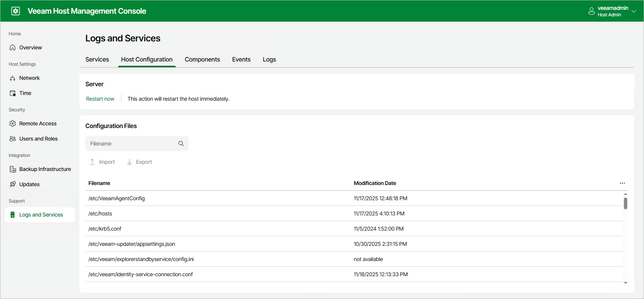
Task: Click the Veeam console logo icon
Action: [x=16, y=11]
